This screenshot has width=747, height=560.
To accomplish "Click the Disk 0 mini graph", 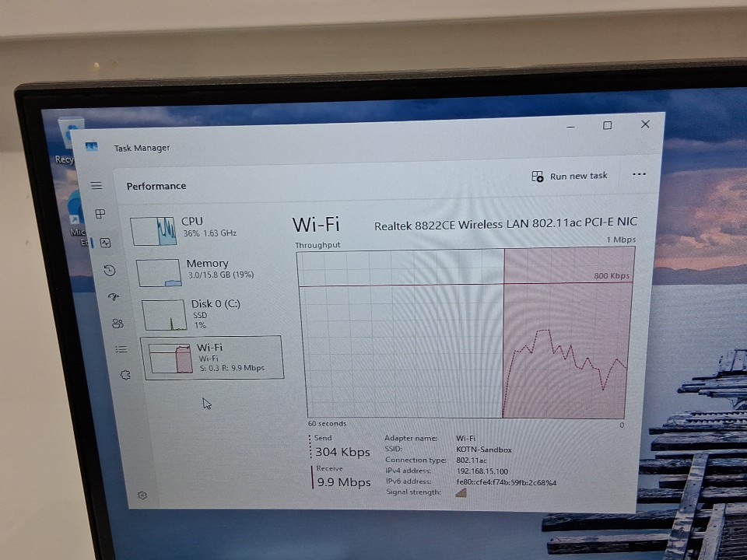I will (x=164, y=315).
